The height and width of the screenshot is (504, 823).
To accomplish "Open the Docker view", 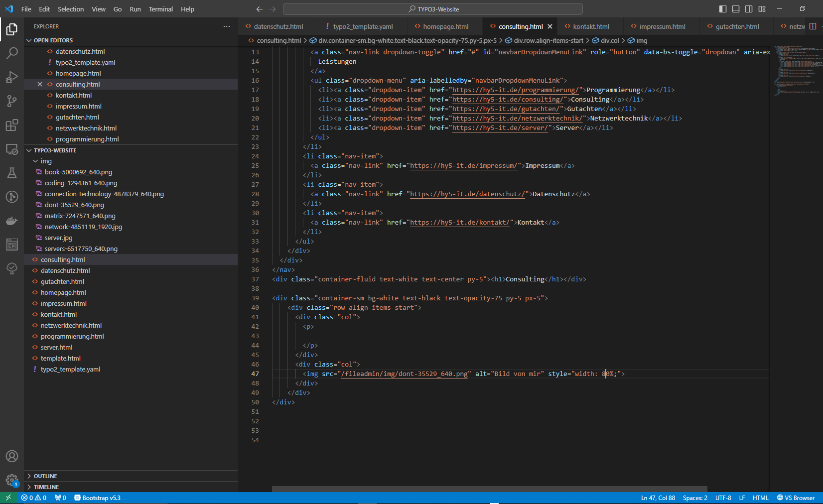I will [12, 221].
